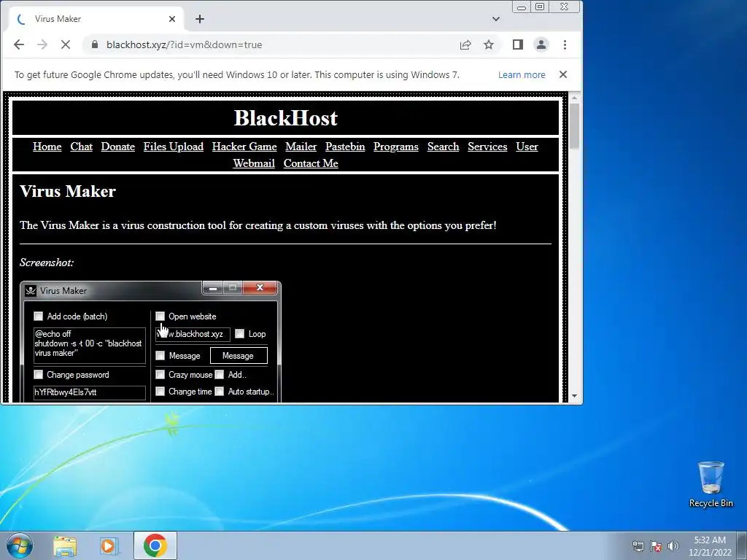Open the Search link
The width and height of the screenshot is (747, 560).
[x=443, y=147]
